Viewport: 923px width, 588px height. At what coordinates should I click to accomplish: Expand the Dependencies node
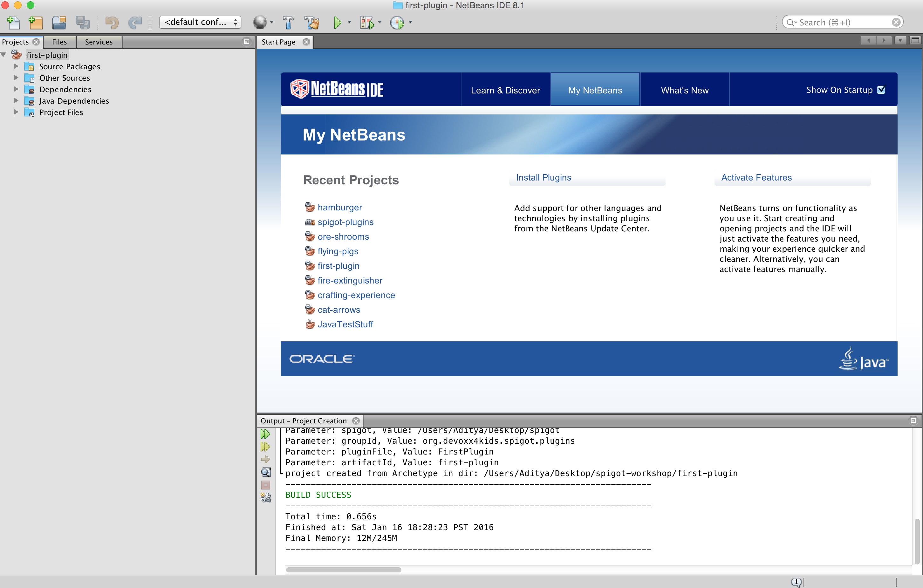(x=16, y=89)
